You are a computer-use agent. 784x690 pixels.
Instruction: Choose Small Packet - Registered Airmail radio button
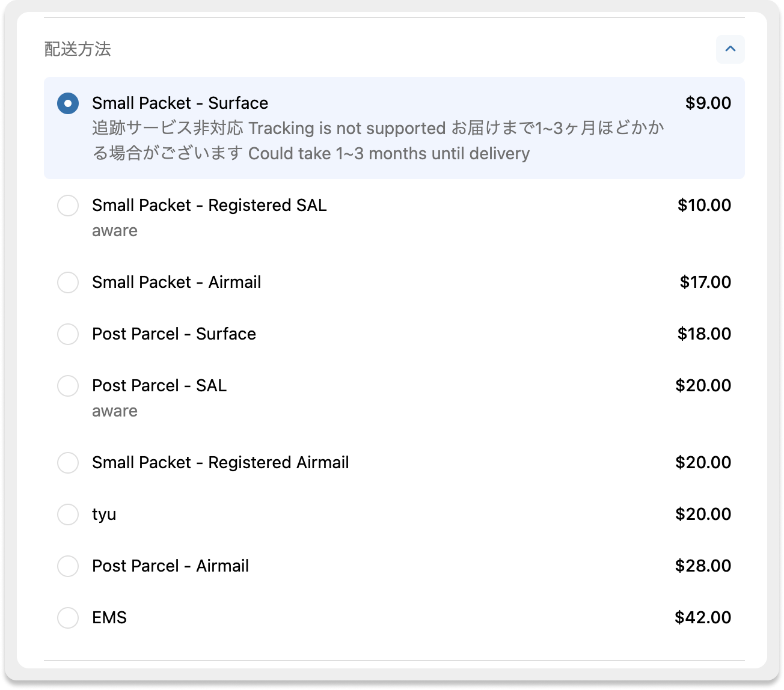tap(68, 463)
